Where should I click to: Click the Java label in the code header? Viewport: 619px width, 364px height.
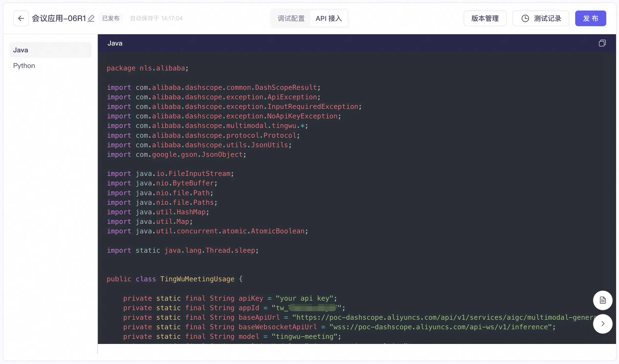115,43
